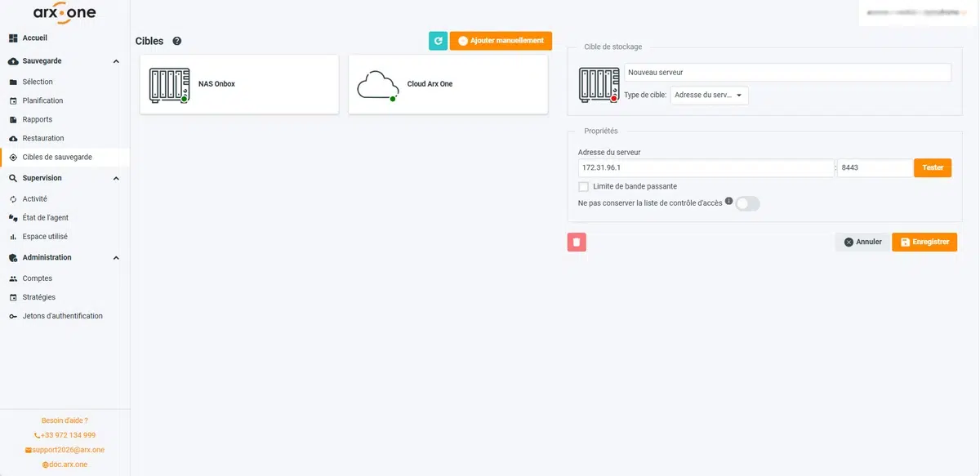Click the red trash delete icon

pyautogui.click(x=577, y=242)
